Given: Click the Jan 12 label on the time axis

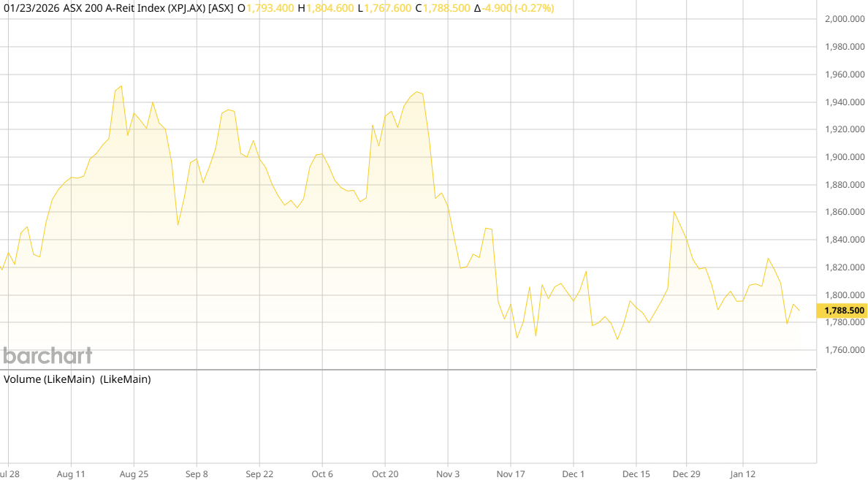Looking at the screenshot, I should click(x=742, y=474).
